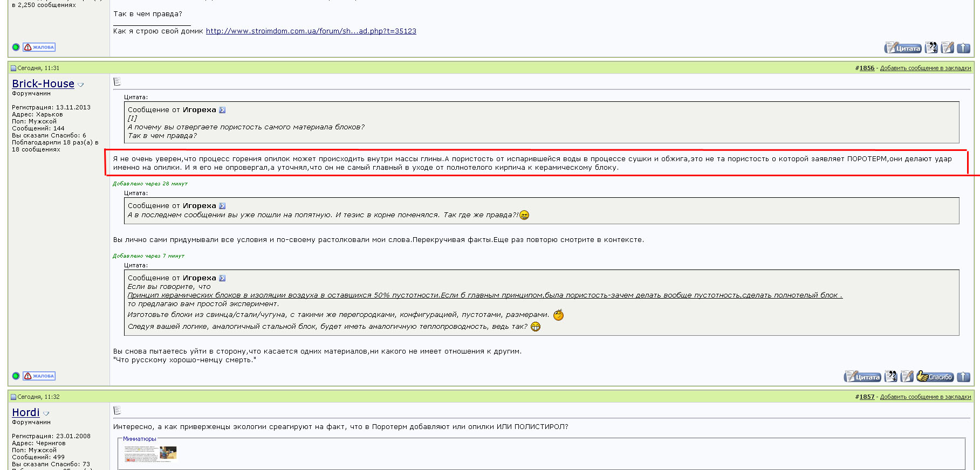
Task: Click quick reply icon in the top post
Action: pos(948,48)
